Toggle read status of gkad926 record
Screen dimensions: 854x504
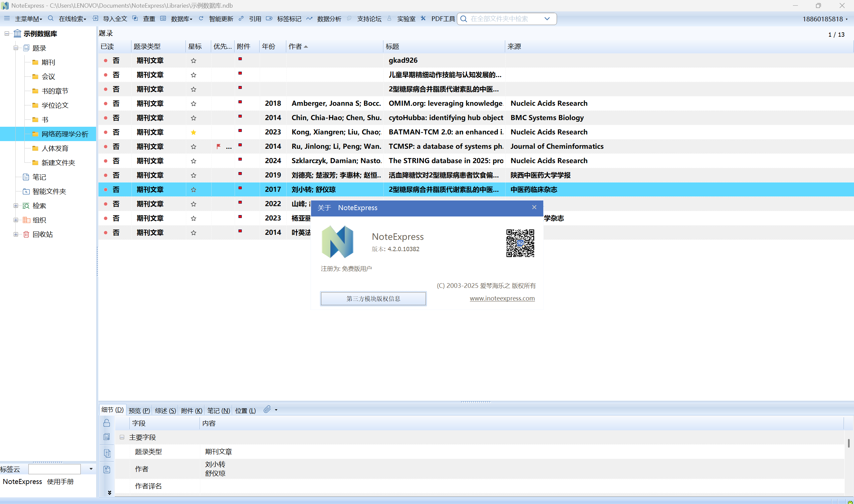pos(106,60)
